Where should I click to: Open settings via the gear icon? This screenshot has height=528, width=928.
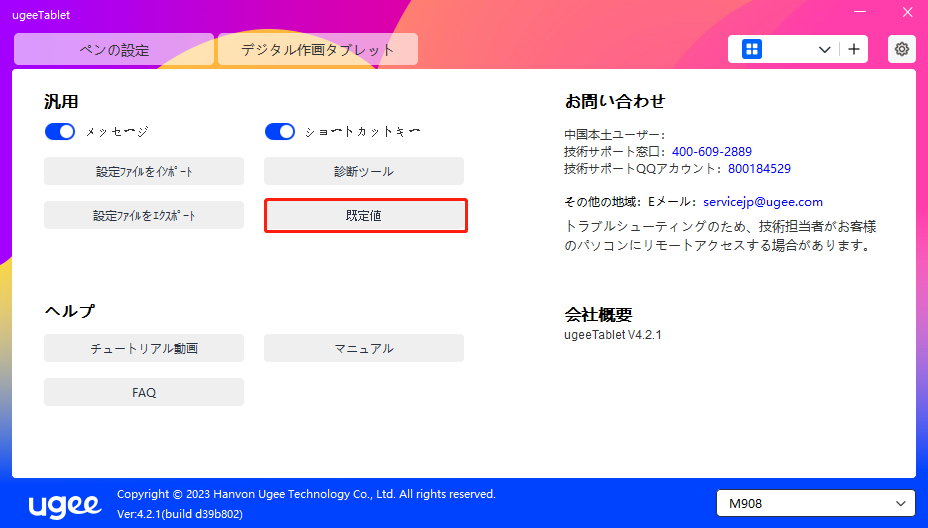pyautogui.click(x=902, y=49)
